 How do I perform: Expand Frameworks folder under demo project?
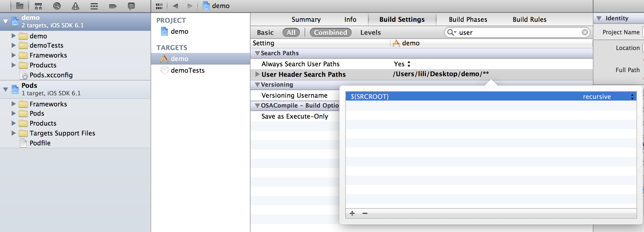(13, 55)
